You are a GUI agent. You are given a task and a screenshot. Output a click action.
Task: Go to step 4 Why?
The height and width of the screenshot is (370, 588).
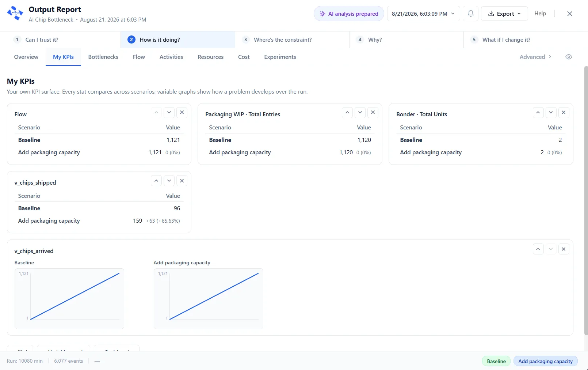pos(406,39)
